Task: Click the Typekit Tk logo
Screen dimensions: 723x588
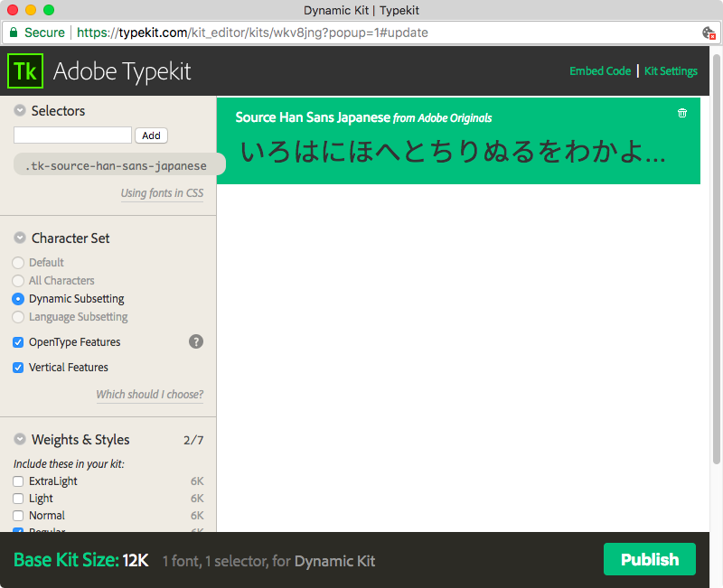Action: (25, 71)
